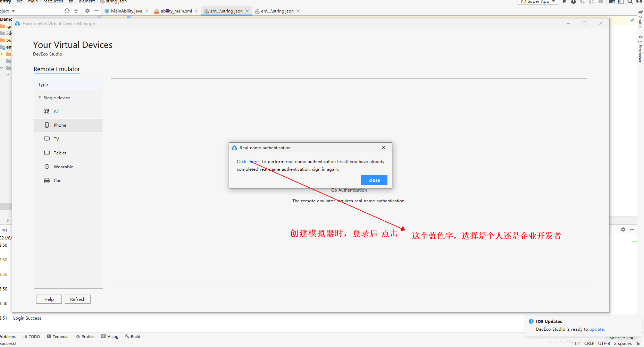Click the '2 spaces' indent indicator
644x347 pixels.
coord(623,344)
